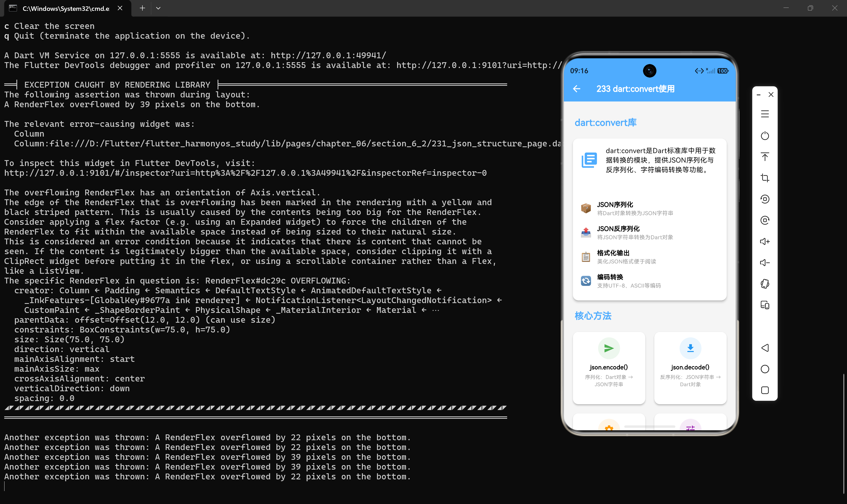
Task: Open the Dart VM Service URL http://127.0.0.1:49941/
Action: click(328, 55)
